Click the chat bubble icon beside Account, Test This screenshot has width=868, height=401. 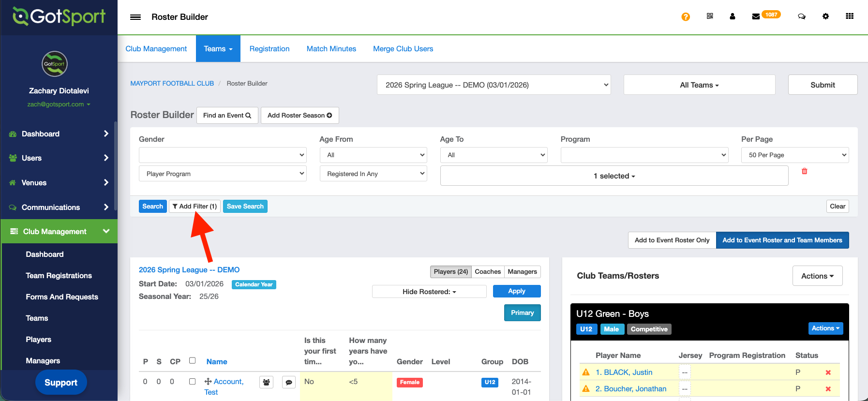coord(289,383)
